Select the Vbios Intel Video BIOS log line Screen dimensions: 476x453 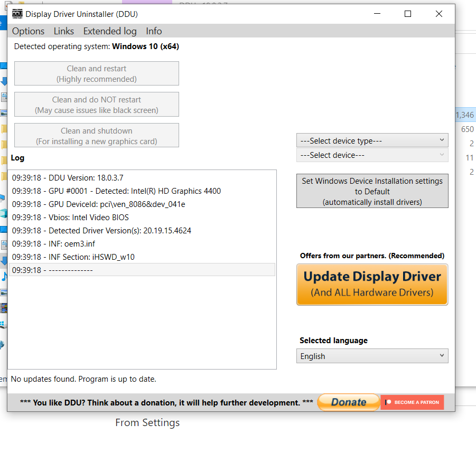click(142, 218)
